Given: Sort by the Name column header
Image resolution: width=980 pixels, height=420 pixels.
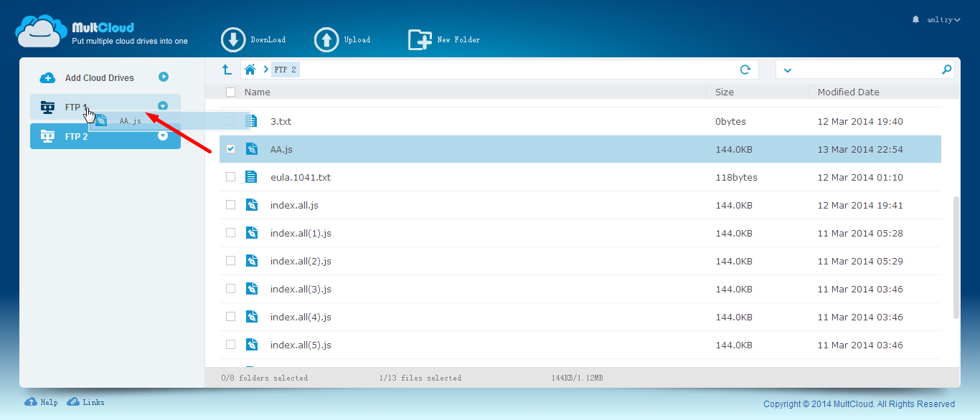Looking at the screenshot, I should [x=258, y=92].
